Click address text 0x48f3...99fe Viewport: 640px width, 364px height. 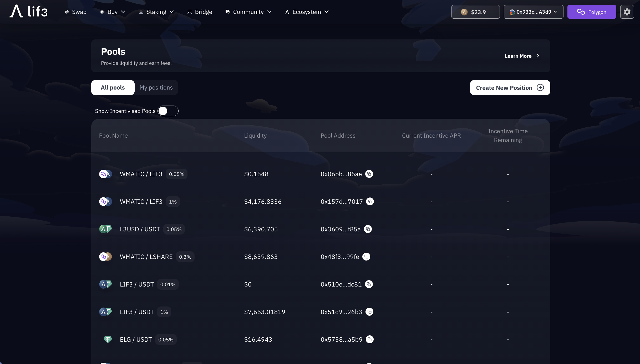click(340, 257)
